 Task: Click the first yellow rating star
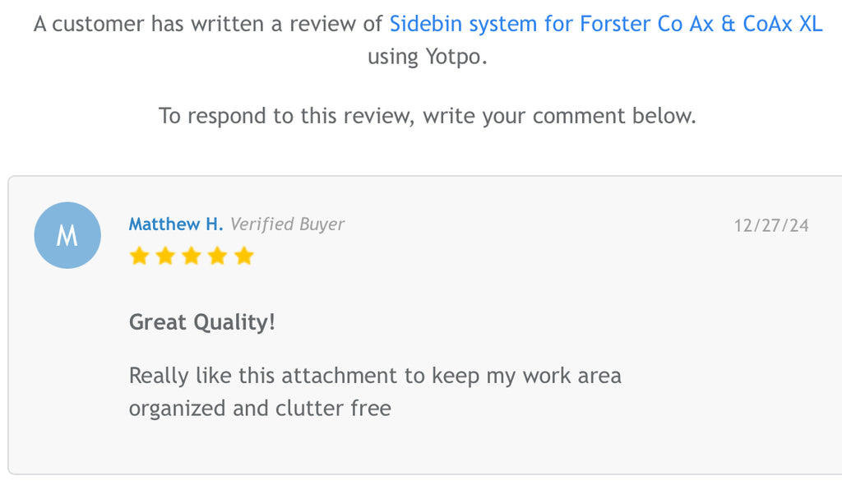point(139,257)
